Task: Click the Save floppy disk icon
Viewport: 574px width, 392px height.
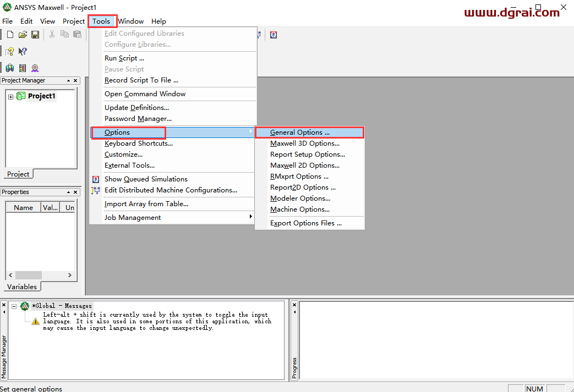Action: (35, 35)
